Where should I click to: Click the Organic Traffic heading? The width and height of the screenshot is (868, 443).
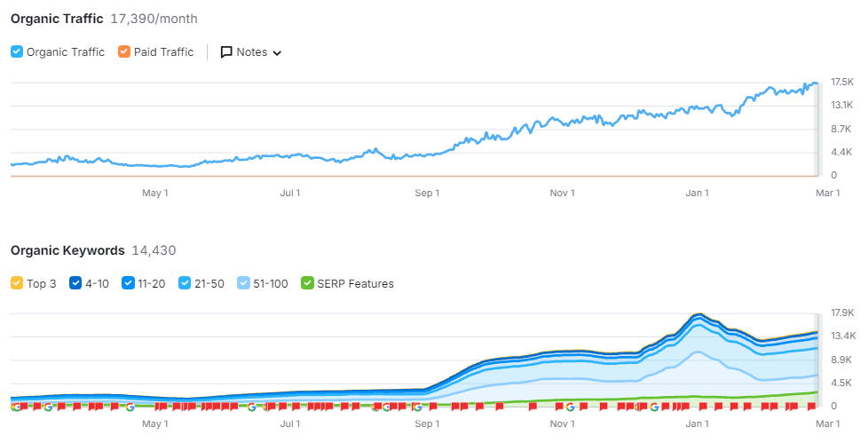57,19
